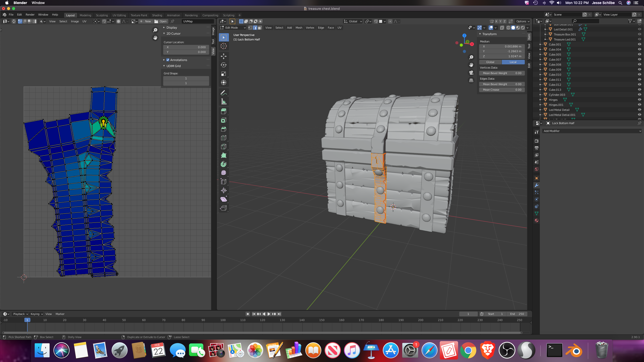
Task: Select the Rotate tool icon
Action: [x=223, y=65]
